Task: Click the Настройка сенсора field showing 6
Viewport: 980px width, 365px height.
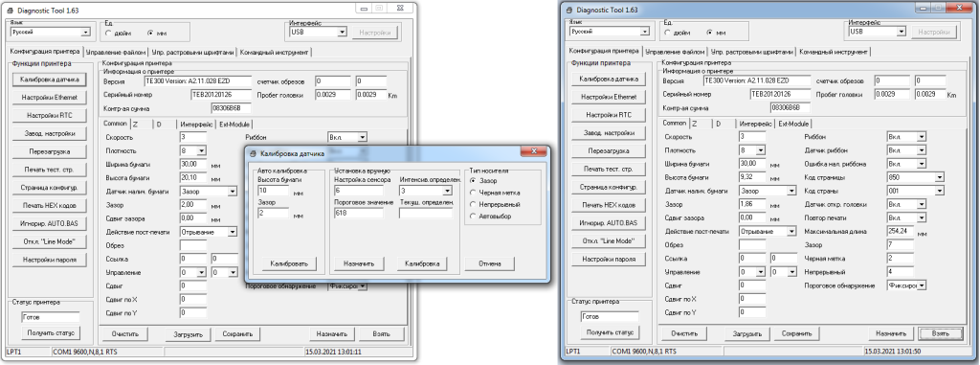Action: click(359, 191)
